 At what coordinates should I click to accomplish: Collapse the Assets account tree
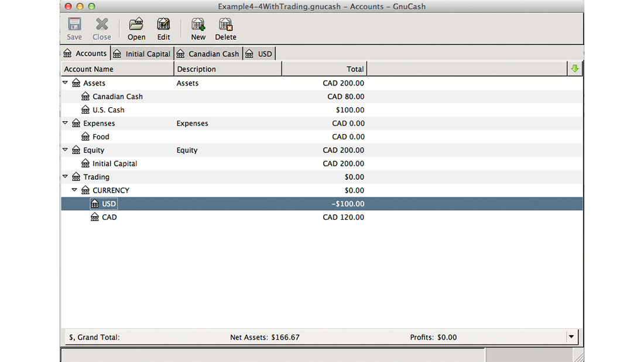[66, 83]
